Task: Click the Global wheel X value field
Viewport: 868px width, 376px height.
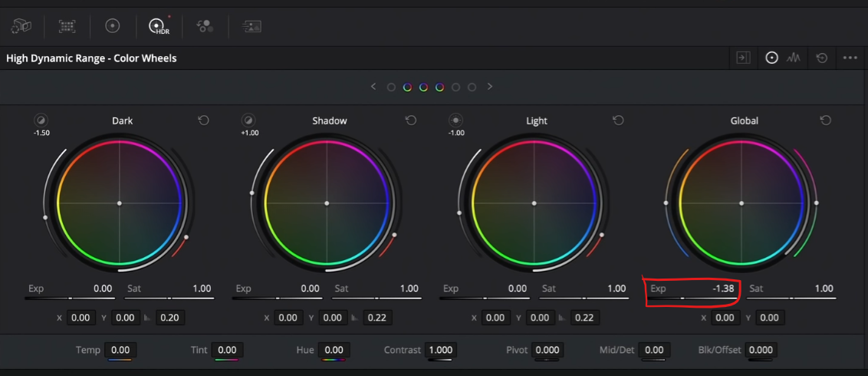Action: point(725,318)
